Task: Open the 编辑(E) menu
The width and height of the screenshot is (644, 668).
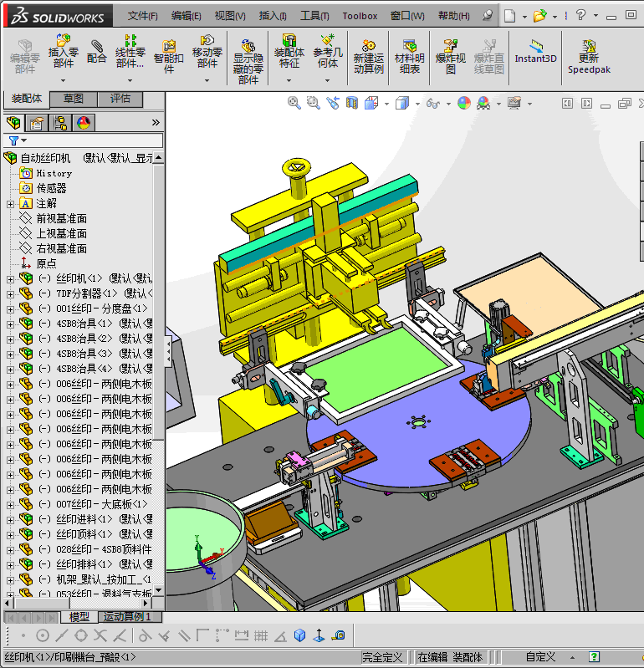Action: (x=187, y=16)
